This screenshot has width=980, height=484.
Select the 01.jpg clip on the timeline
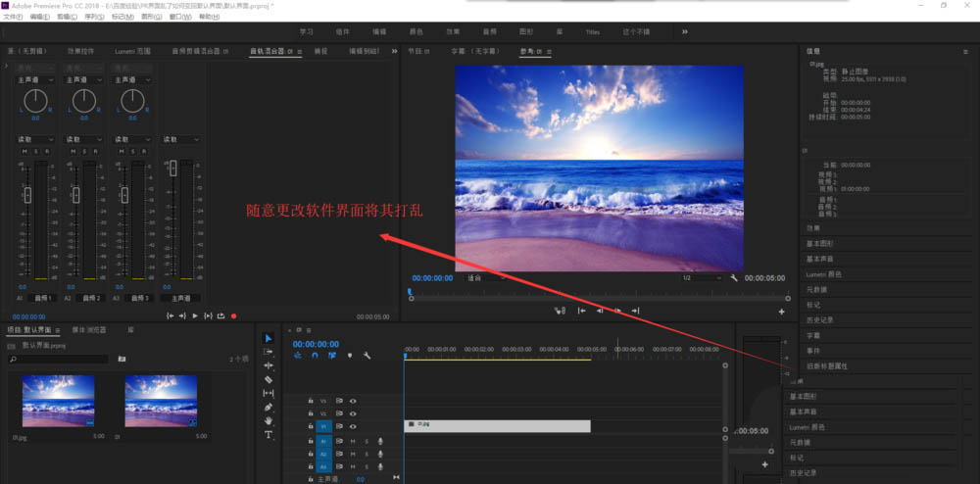tap(497, 426)
